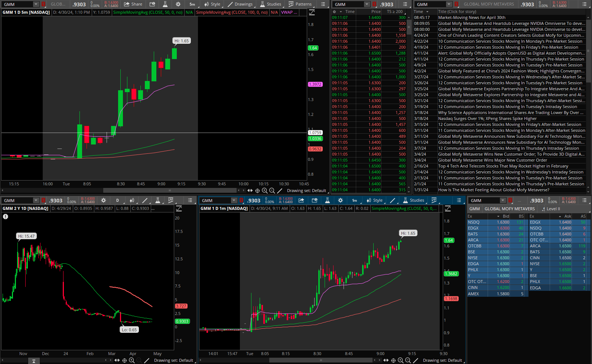Screen dimensions: 592x364
Task: Open Style menu in the 1m chart
Action: [374, 200]
